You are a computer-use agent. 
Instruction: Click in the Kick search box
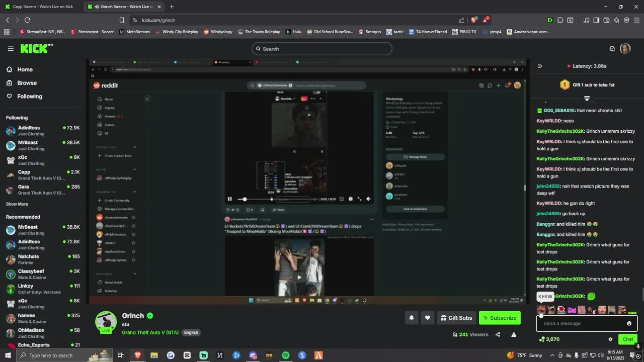pos(322,49)
